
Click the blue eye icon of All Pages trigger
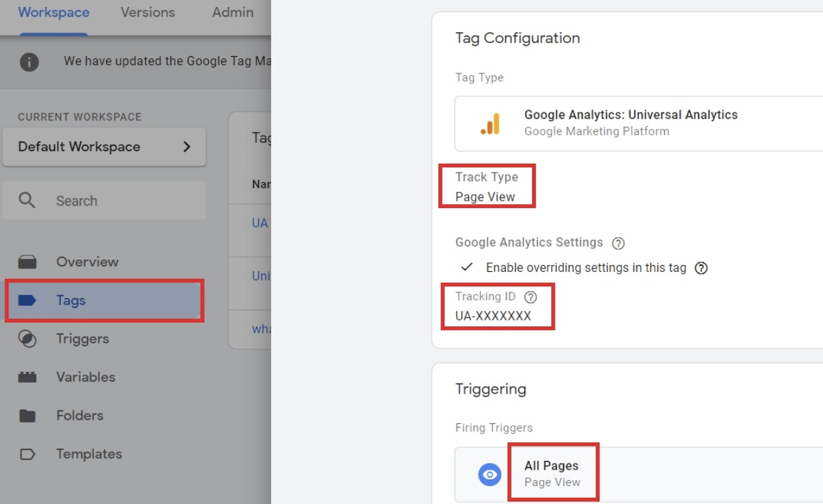490,475
